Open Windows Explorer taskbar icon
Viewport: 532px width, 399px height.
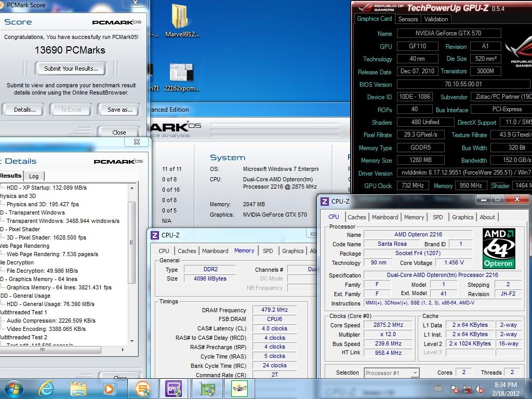tap(78, 389)
